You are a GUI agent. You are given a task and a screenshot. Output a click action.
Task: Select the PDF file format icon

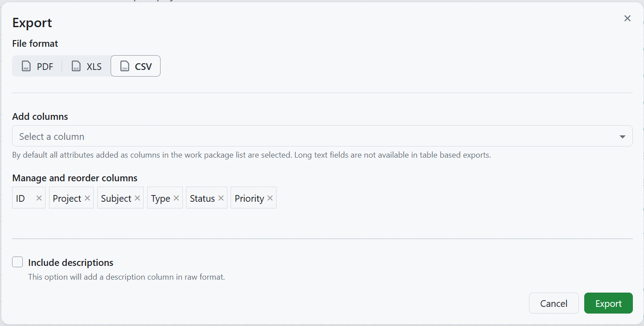26,66
